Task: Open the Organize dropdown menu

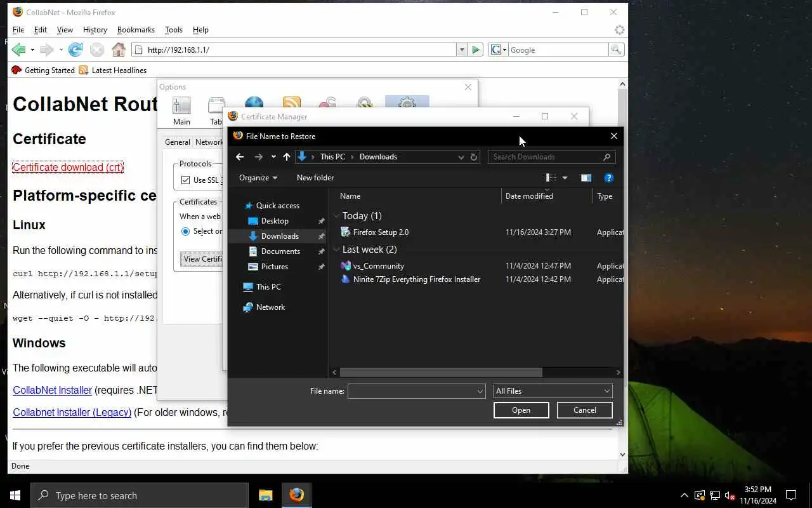Action: pos(258,178)
